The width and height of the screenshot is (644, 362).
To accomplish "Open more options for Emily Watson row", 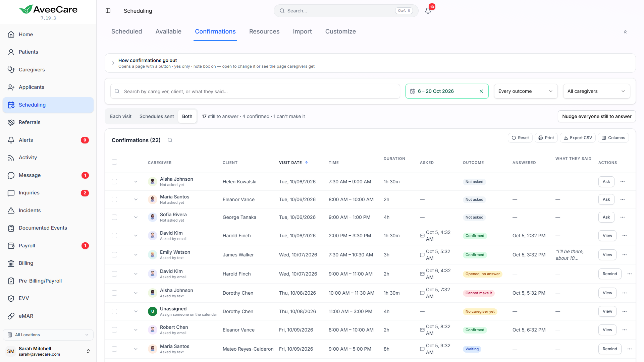I will [x=625, y=255].
